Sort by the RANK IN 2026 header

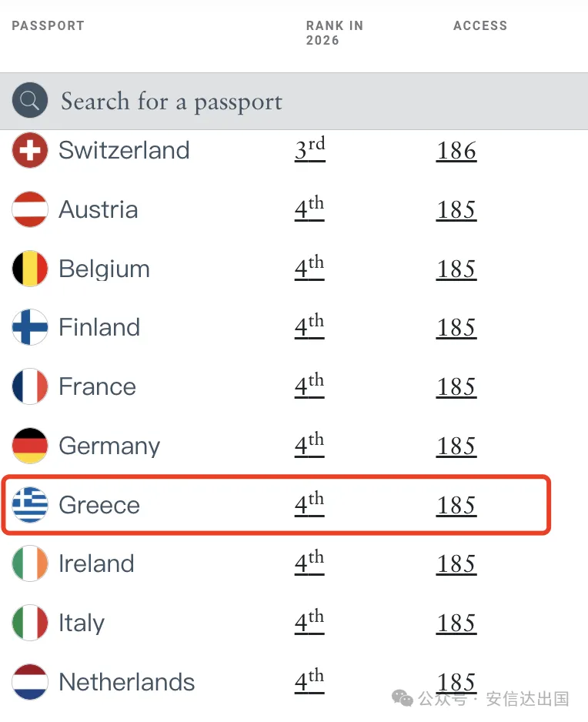click(334, 33)
